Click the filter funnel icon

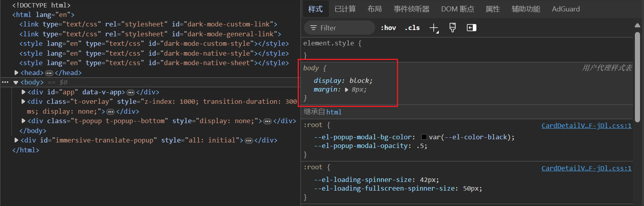pyautogui.click(x=314, y=28)
